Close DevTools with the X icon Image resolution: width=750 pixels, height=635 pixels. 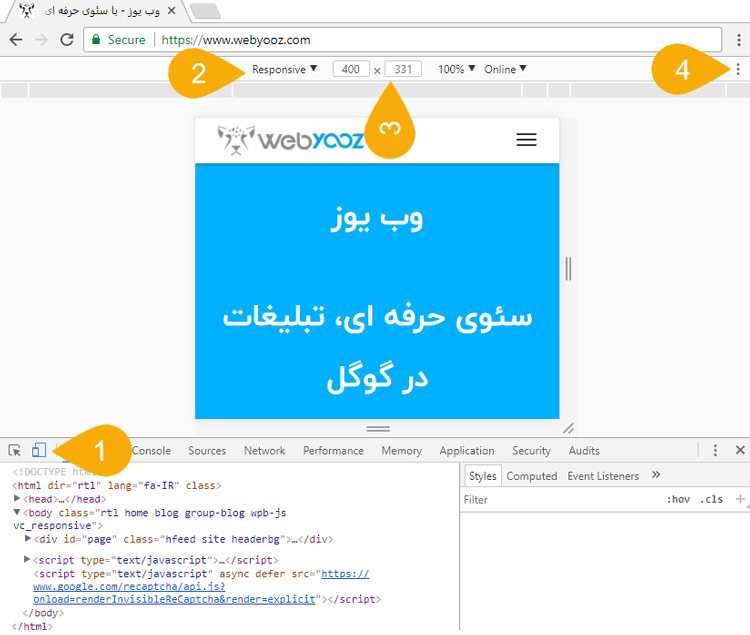click(740, 450)
